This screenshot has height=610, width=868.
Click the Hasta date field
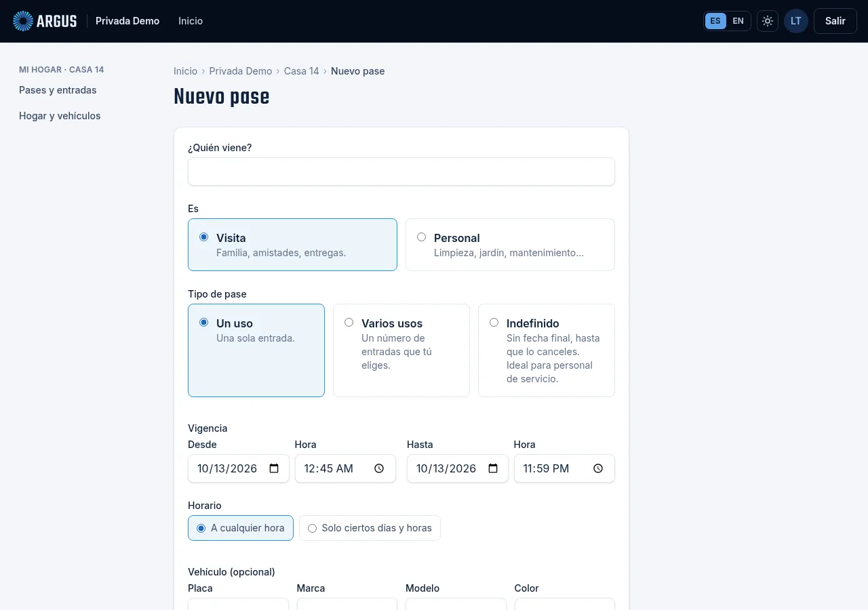[458, 468]
